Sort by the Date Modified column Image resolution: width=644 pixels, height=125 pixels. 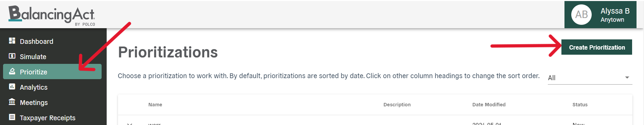click(489, 105)
